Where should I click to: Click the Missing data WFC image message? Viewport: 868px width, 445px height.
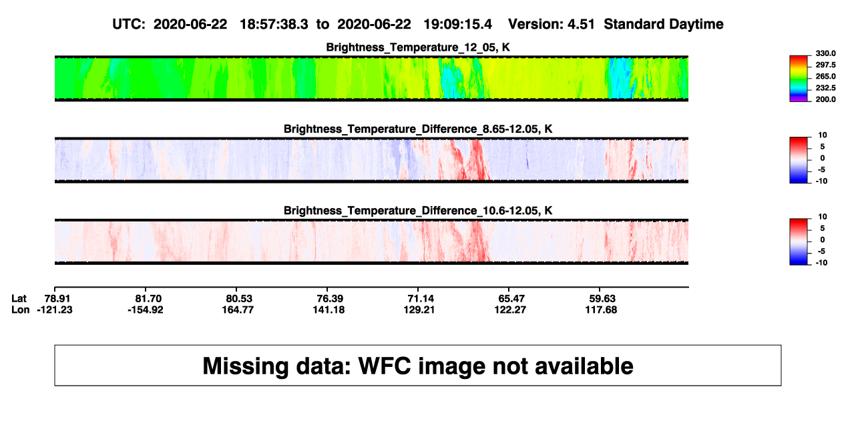point(418,366)
